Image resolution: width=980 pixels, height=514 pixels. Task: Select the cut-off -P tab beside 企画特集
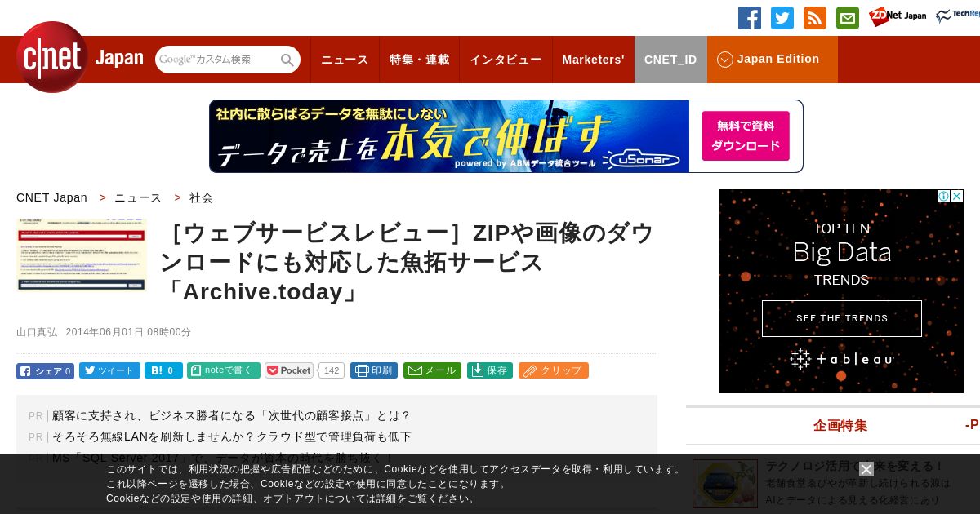[972, 425]
